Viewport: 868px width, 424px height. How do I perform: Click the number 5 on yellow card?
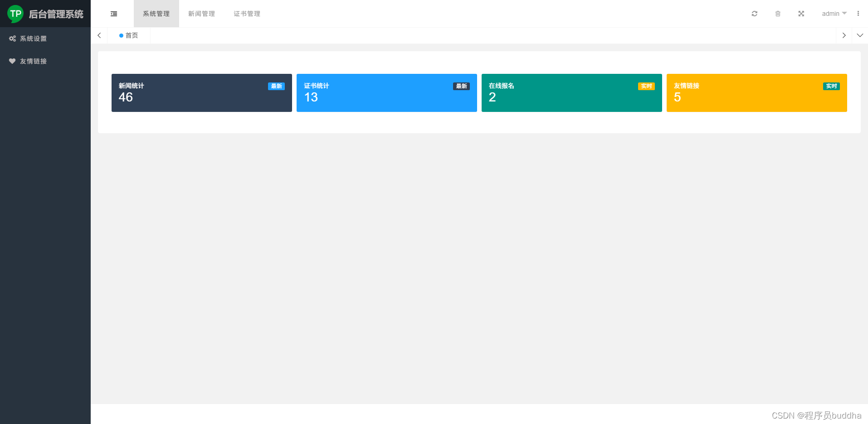coord(677,97)
